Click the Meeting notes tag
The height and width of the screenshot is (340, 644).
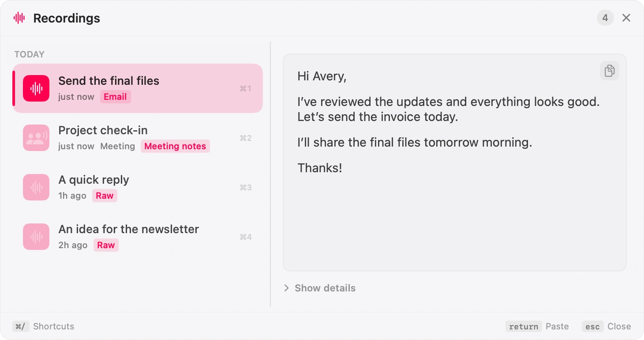[x=175, y=146]
